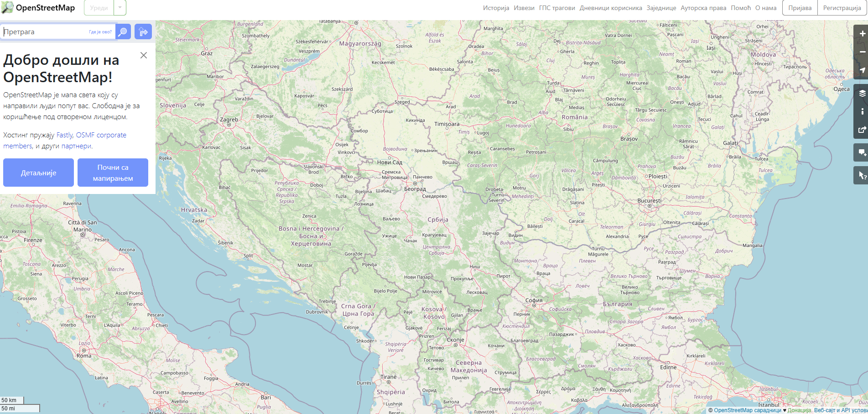Expand the dropdown arrow beside Уреди
868x414 pixels.
point(120,8)
